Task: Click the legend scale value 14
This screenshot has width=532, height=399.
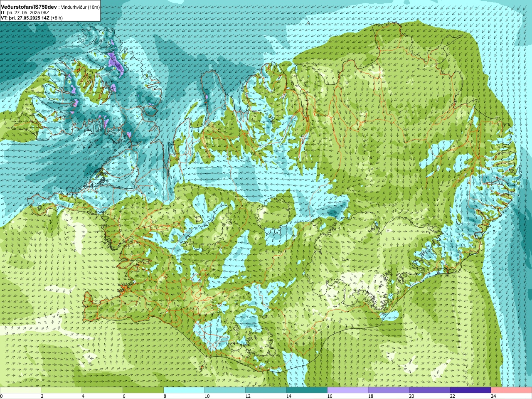Action: tap(288, 396)
